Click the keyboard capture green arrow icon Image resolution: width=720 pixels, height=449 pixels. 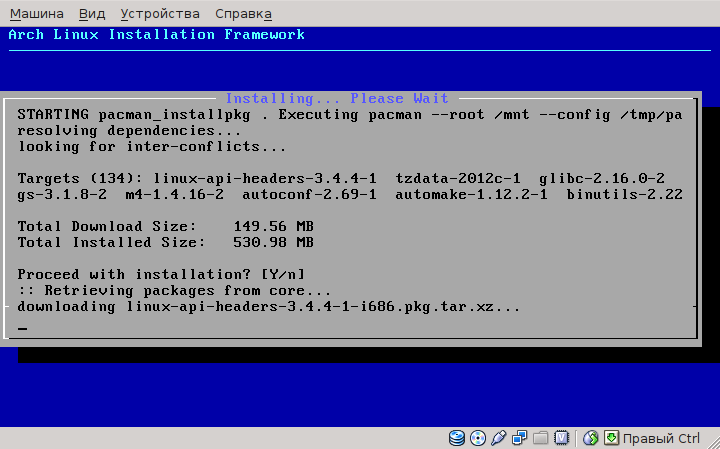pyautogui.click(x=611, y=438)
